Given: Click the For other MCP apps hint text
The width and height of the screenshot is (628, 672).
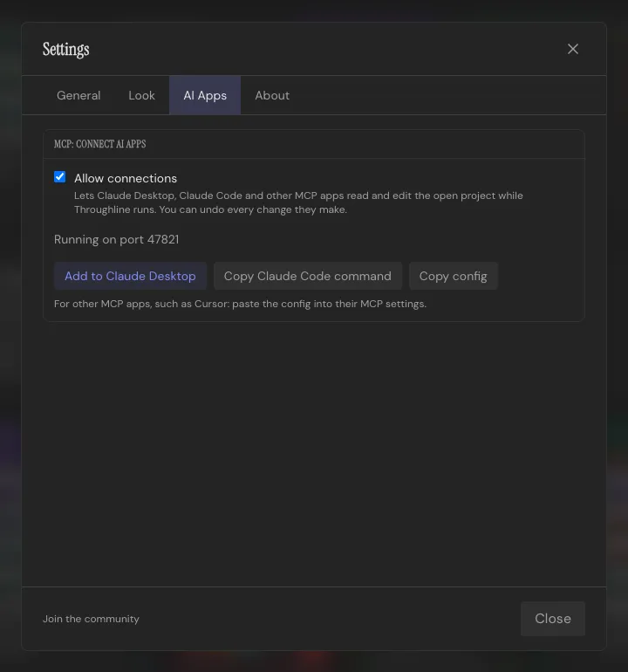Looking at the screenshot, I should point(241,304).
